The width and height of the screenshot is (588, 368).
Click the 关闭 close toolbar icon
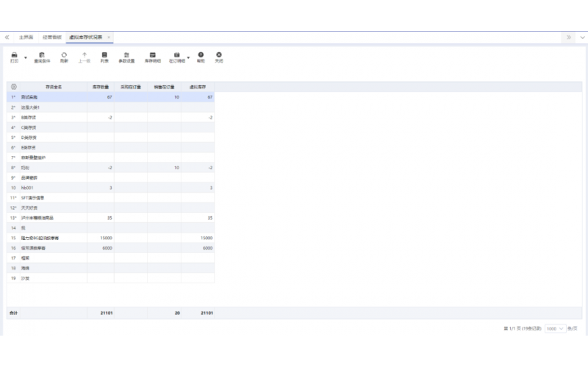(218, 55)
